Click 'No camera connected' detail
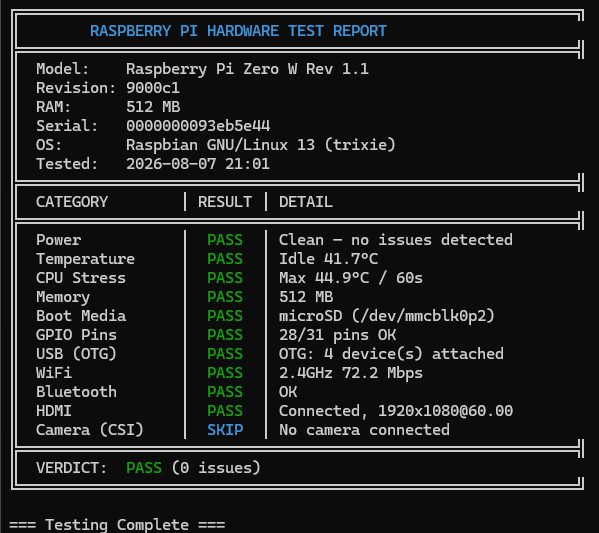 [x=364, y=430]
